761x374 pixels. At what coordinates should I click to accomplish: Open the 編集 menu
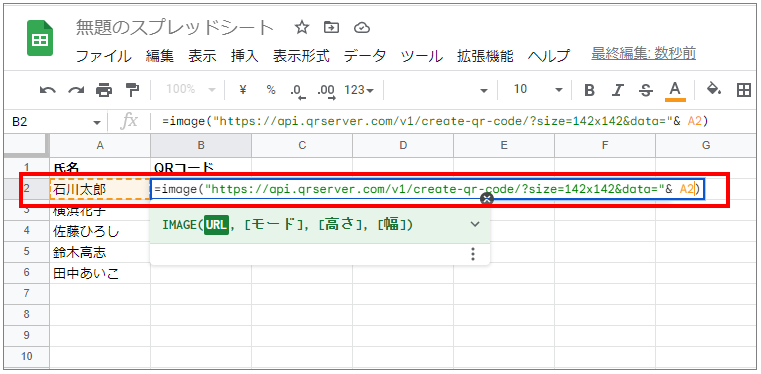click(160, 56)
